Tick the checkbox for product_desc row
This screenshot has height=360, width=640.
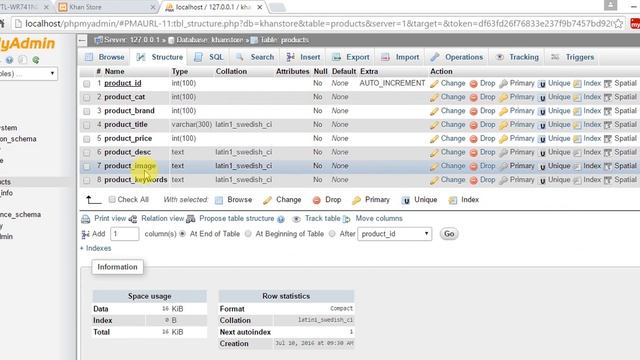pyautogui.click(x=87, y=152)
